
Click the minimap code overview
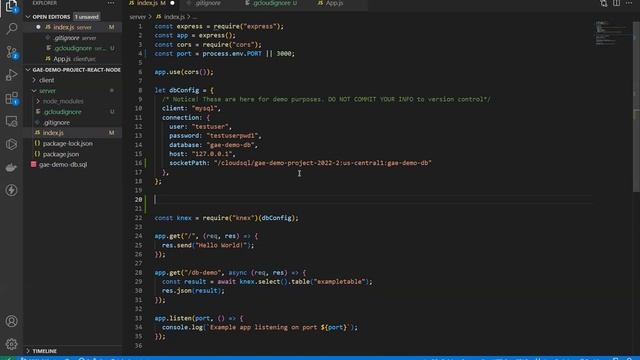611,33
